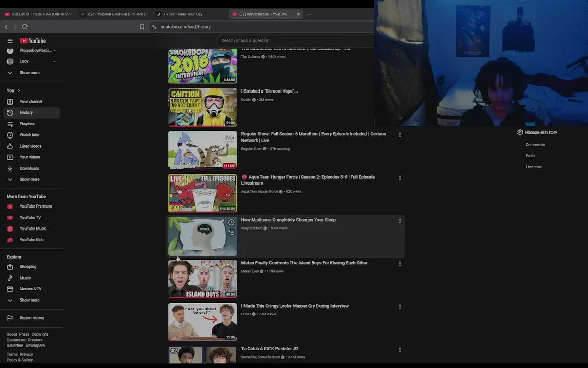The image size is (588, 368).
Task: Open Comments history link
Action: point(535,145)
